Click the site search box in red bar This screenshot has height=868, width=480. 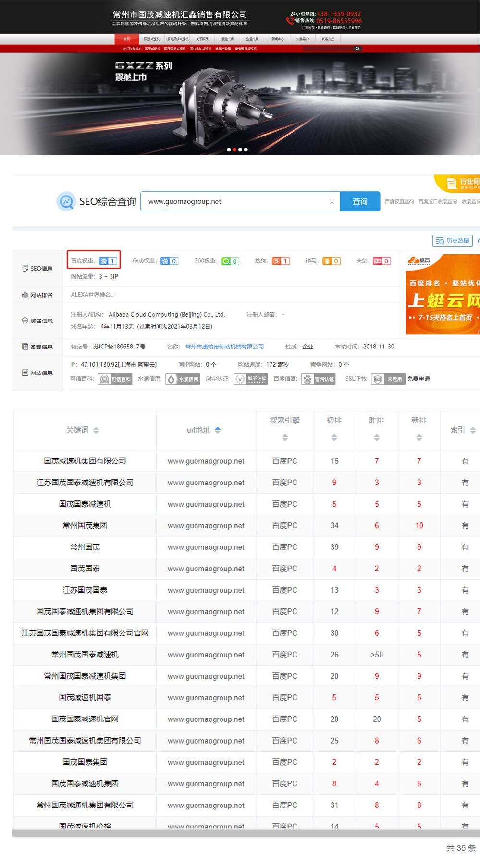tap(328, 49)
